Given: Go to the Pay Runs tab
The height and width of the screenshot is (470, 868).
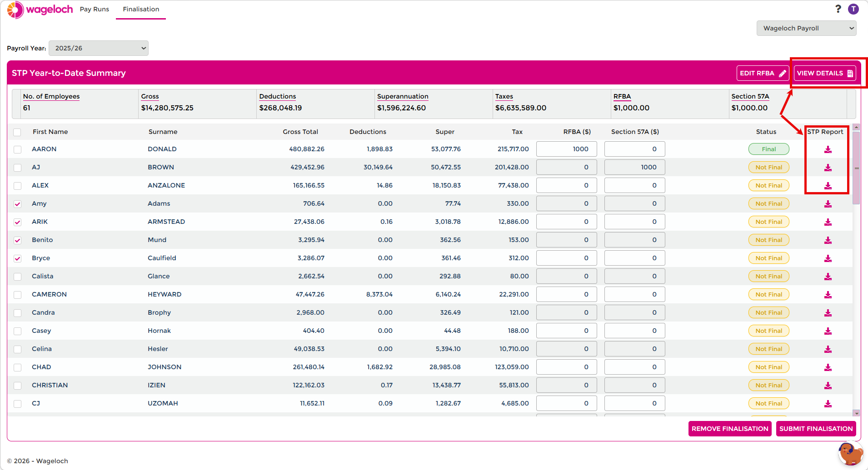Looking at the screenshot, I should click(x=95, y=9).
